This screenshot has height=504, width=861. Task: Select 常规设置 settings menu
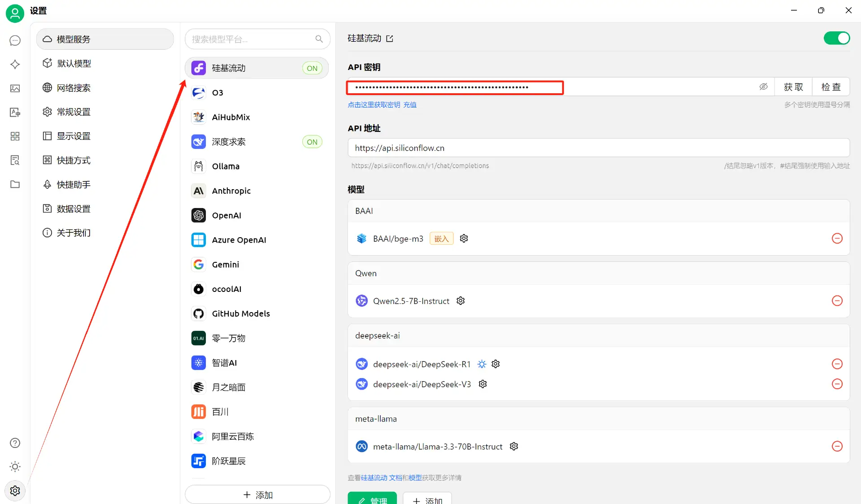pos(105,112)
